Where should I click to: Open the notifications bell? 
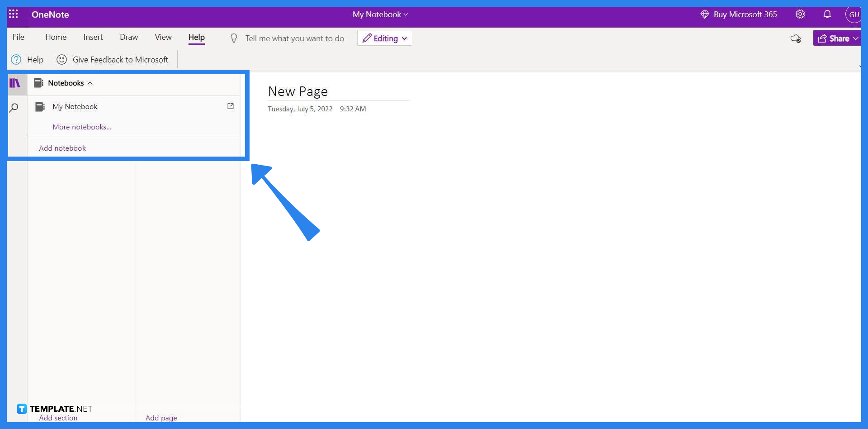click(827, 14)
